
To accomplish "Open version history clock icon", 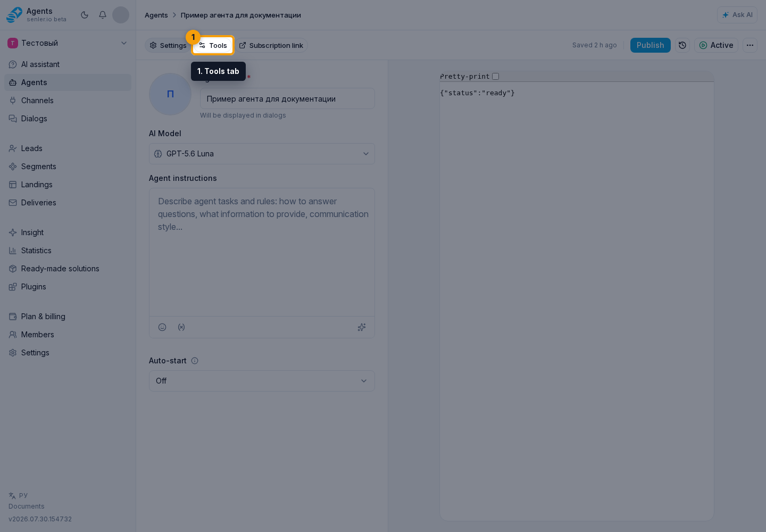I will pos(682,45).
